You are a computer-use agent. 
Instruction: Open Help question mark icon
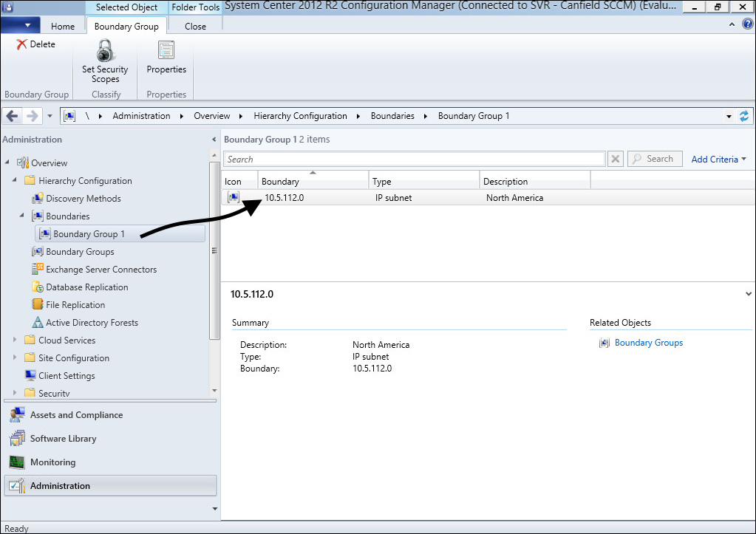click(747, 24)
